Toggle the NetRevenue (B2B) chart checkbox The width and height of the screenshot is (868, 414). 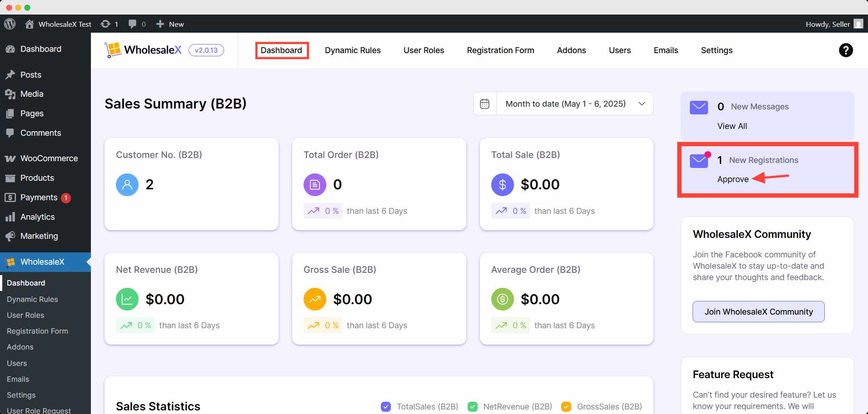click(x=473, y=407)
